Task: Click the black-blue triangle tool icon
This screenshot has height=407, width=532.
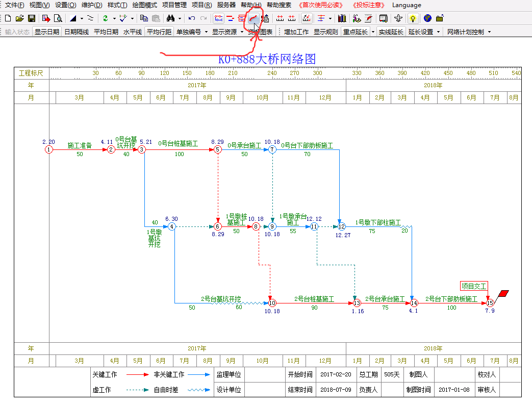Action: point(73,18)
